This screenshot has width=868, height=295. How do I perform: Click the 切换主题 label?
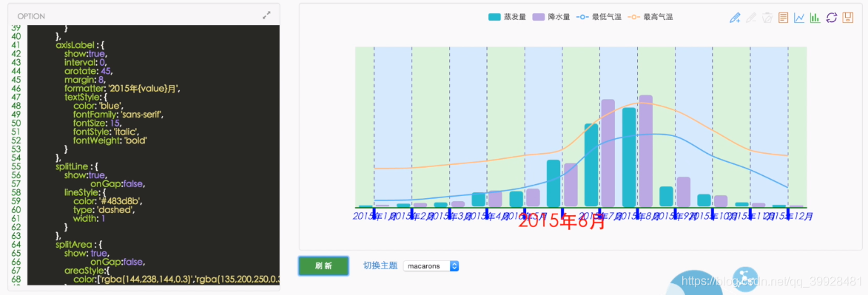click(380, 265)
